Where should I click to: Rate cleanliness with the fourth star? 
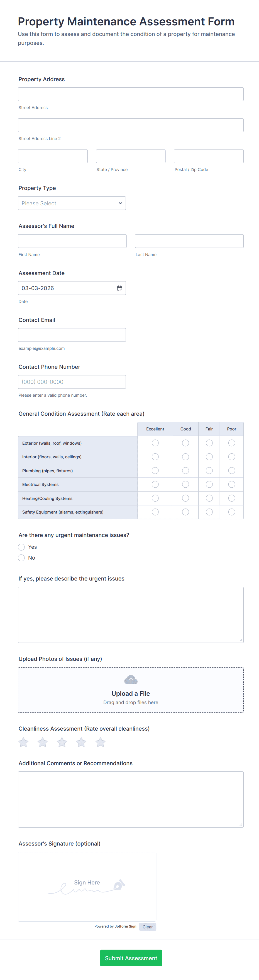[81, 742]
